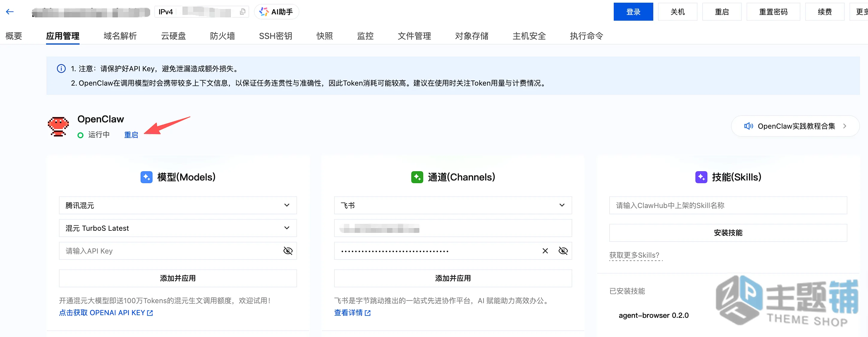Screen dimensions: 868x337
Task: Open the 云硬盘 tab
Action: (x=173, y=36)
